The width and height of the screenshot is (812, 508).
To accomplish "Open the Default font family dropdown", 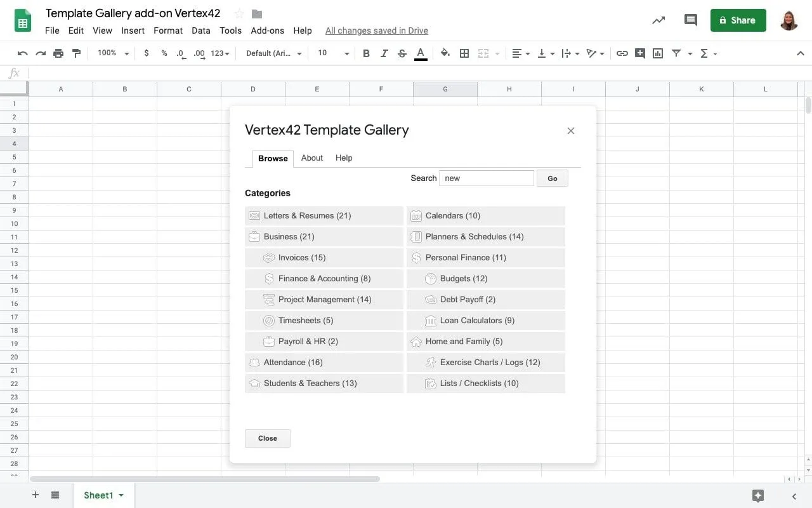I will 274,53.
